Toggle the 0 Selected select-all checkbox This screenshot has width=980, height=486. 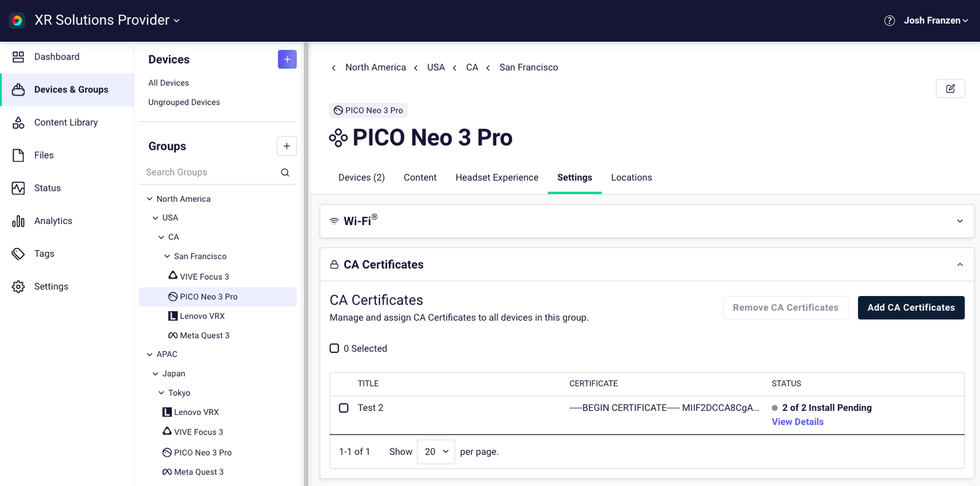coord(335,348)
